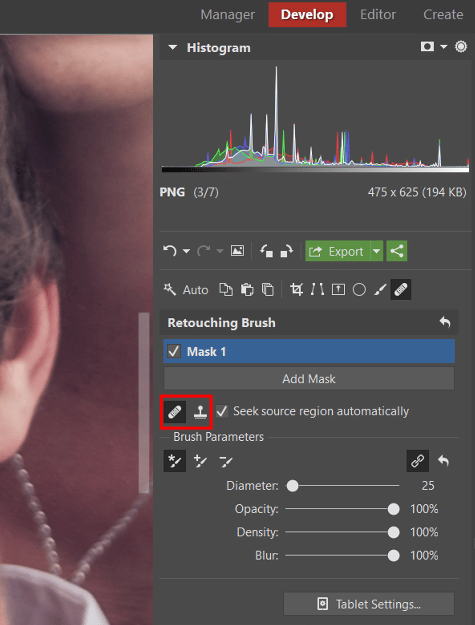Open Tablet Settings
The image size is (475, 625).
click(369, 604)
